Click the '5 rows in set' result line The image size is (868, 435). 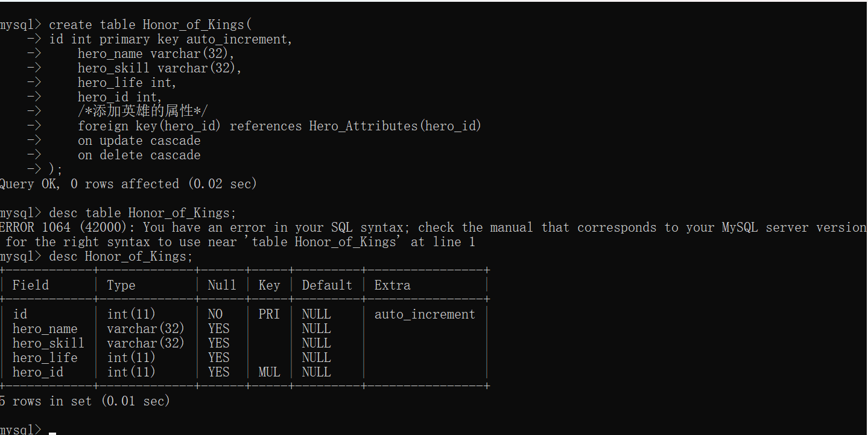click(x=84, y=401)
